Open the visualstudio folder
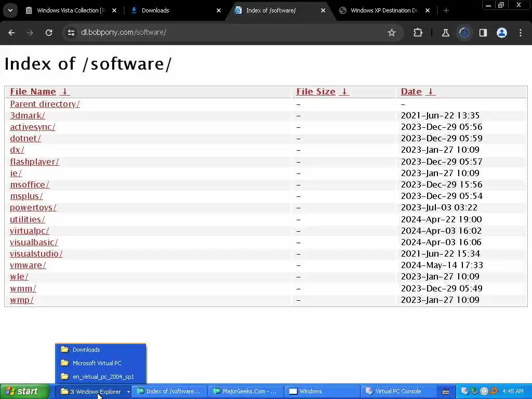Screen dimensions: 532x399 (36, 254)
